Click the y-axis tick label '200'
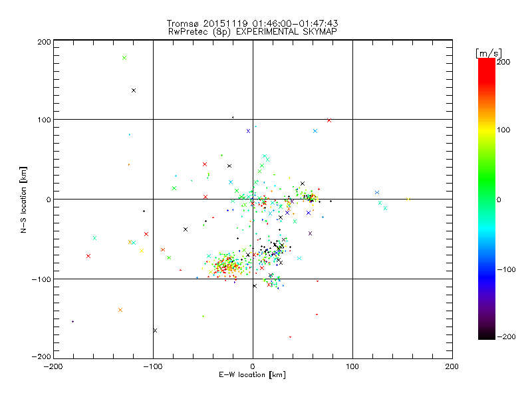Screen dimensions: 532x399 tap(44, 42)
